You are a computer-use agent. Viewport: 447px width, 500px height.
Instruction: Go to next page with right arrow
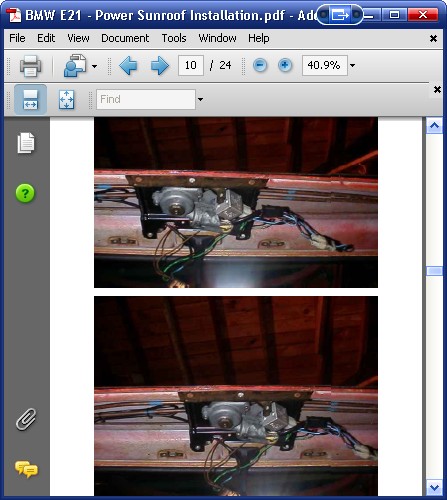(x=160, y=65)
